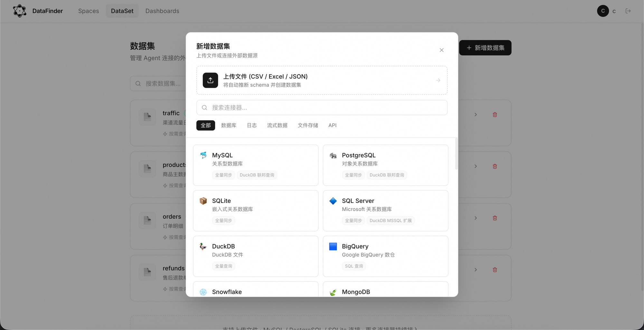644x330 pixels.
Task: Click the SQL Server diamond icon
Action: click(333, 201)
